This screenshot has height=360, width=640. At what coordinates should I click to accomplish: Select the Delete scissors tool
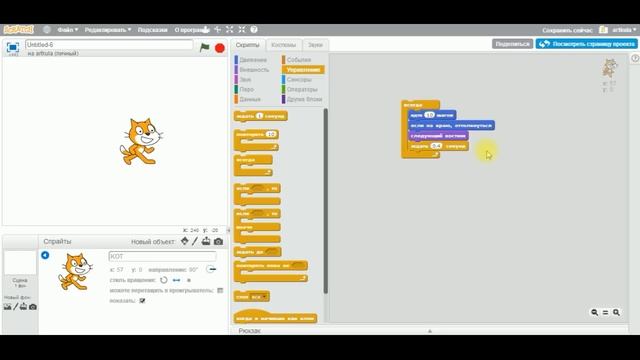pos(218,29)
